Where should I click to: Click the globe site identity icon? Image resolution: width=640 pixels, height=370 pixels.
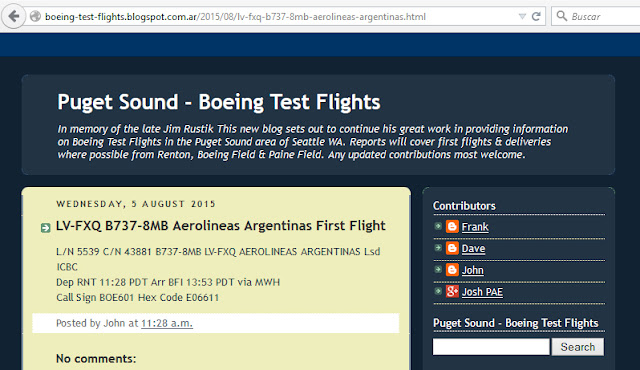[x=36, y=16]
